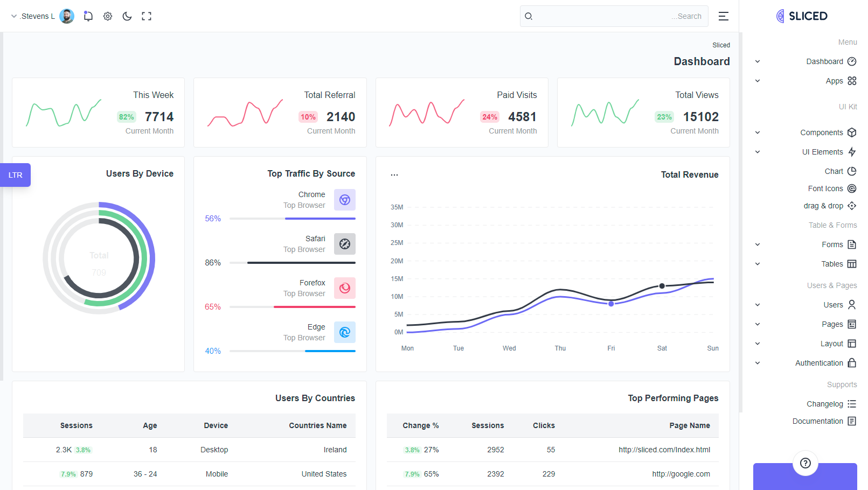The height and width of the screenshot is (490, 868).
Task: Click the Chrome browser icon
Action: tap(345, 200)
